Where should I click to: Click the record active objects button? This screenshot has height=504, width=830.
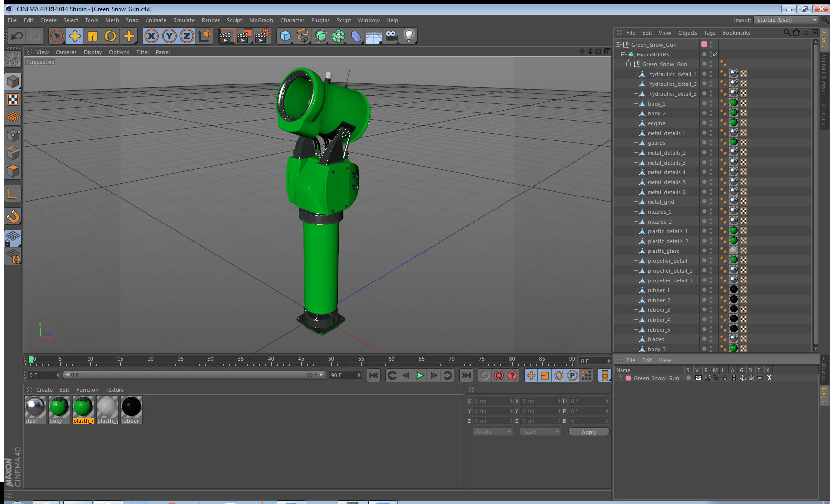tap(484, 375)
